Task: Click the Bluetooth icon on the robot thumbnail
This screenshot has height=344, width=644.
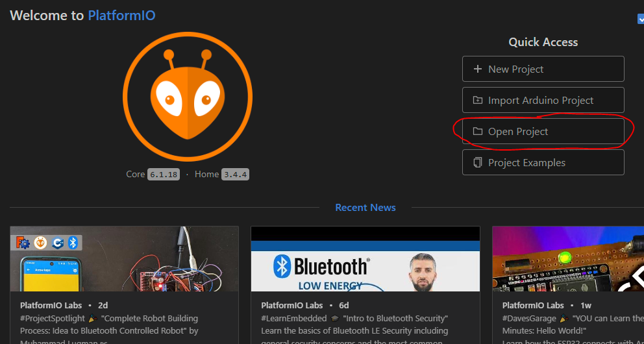Action: (73, 243)
